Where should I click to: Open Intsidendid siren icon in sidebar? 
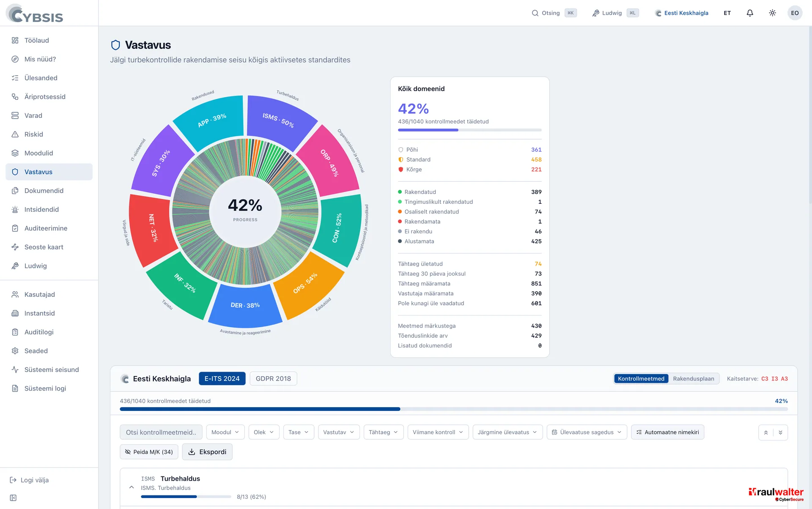[15, 210]
